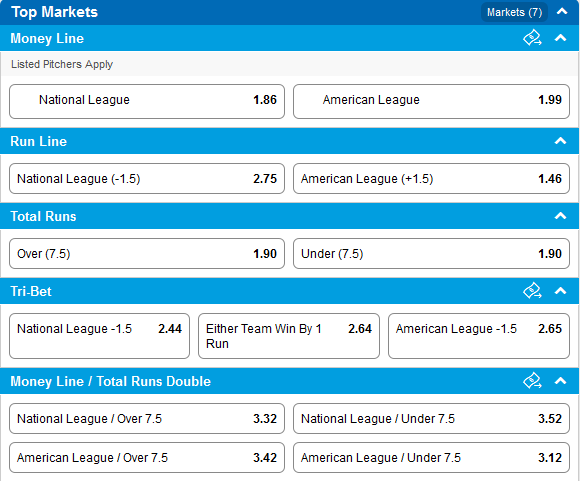Image resolution: width=580 pixels, height=481 pixels.
Task: Select American League / Over 7.5 double
Action: (x=147, y=458)
